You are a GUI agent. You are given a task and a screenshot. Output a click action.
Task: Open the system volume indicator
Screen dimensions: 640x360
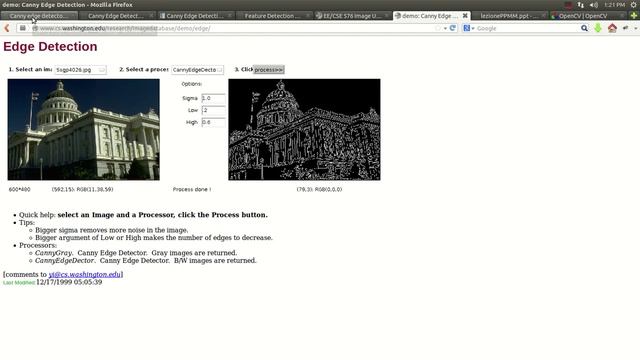pyautogui.click(x=593, y=5)
